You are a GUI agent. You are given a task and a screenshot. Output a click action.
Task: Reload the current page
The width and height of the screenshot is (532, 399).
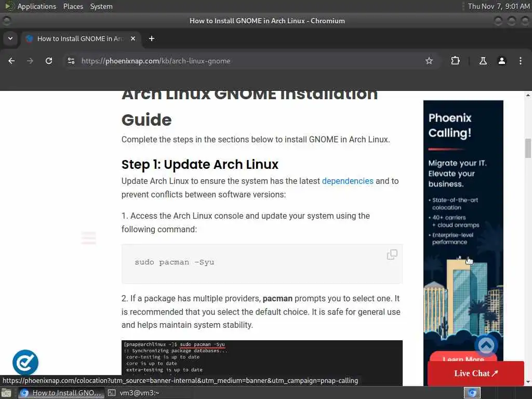click(49, 61)
